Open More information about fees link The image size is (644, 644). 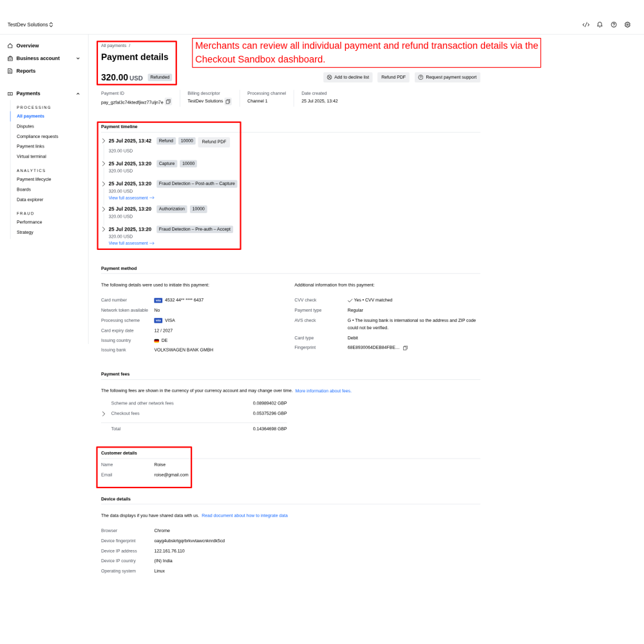323,391
